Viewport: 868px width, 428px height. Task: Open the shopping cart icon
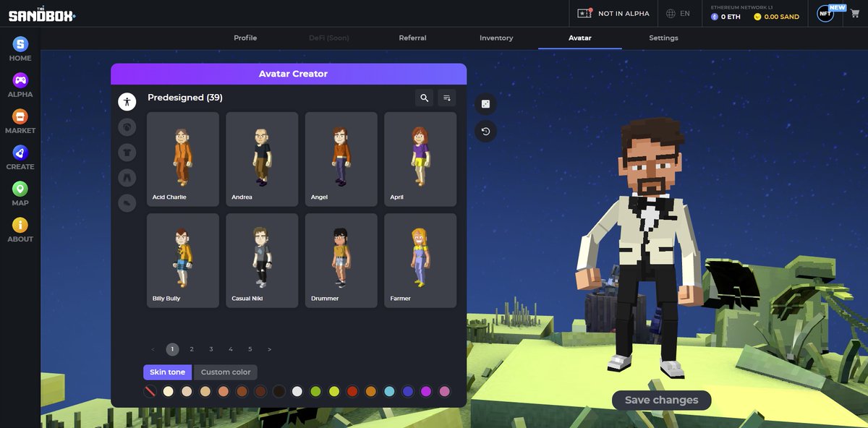854,14
